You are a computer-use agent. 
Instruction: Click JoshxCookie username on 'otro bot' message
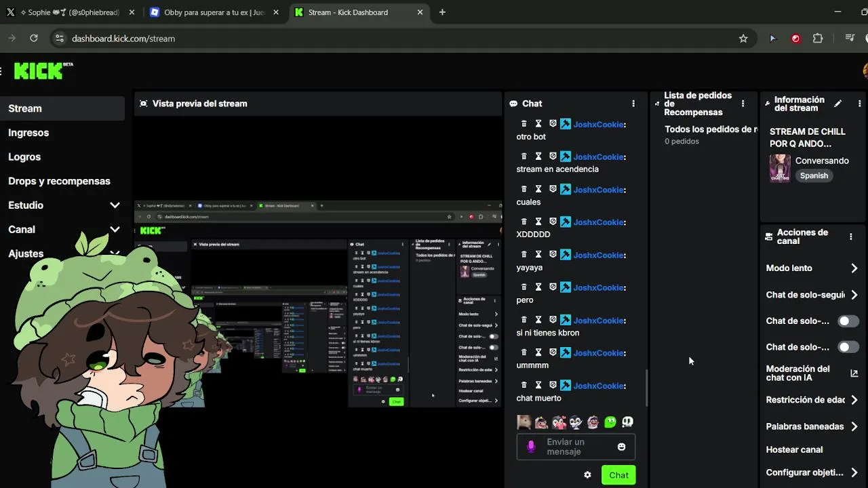pyautogui.click(x=599, y=124)
